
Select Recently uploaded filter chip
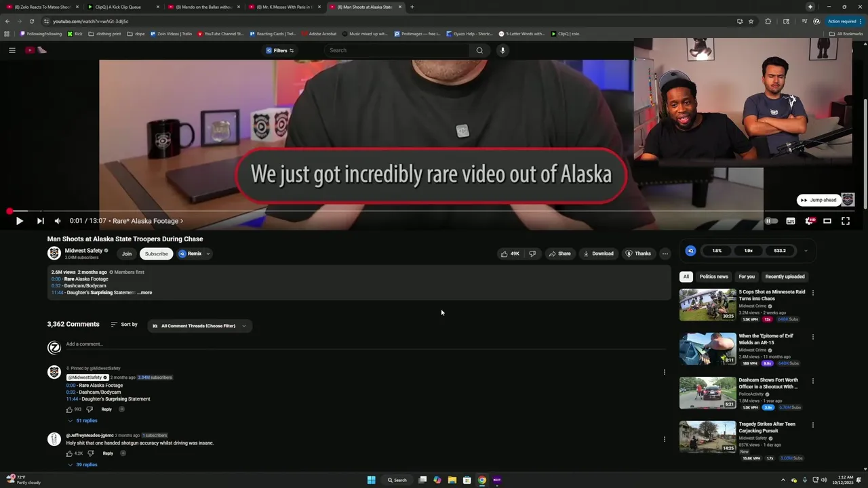coord(785,277)
